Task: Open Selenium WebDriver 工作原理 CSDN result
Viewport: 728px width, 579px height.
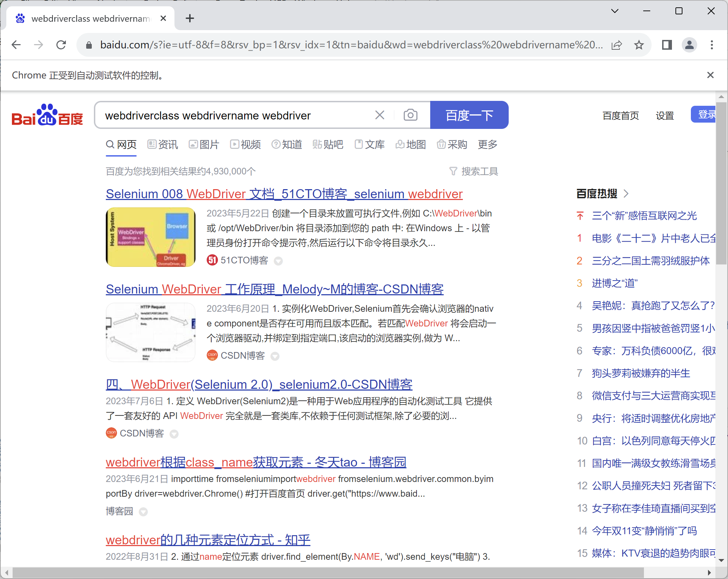Action: coord(275,289)
